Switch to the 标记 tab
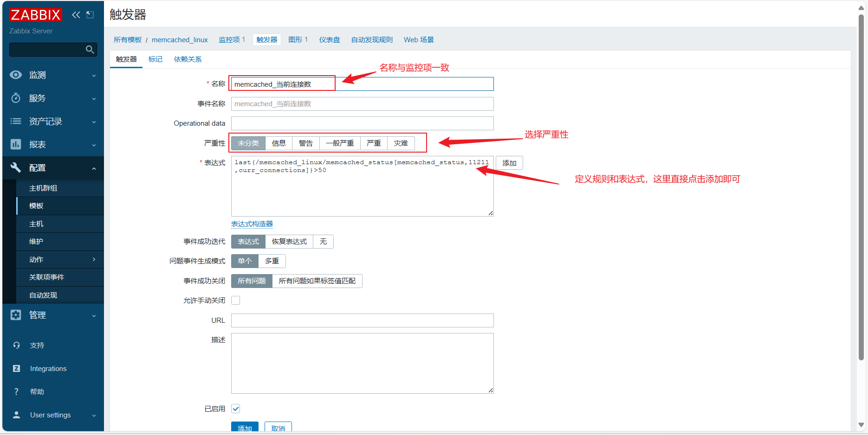The width and height of the screenshot is (868, 435). pos(155,59)
